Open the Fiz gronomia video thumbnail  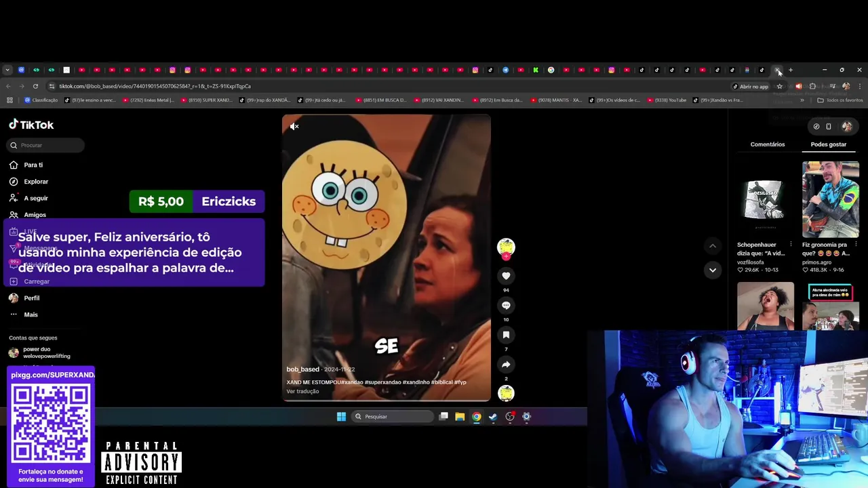tap(830, 199)
